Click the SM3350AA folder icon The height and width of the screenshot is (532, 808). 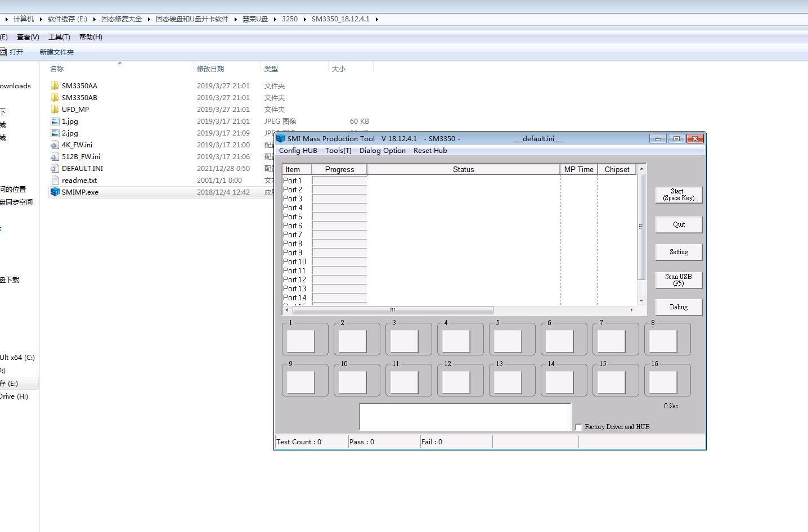pyautogui.click(x=55, y=86)
